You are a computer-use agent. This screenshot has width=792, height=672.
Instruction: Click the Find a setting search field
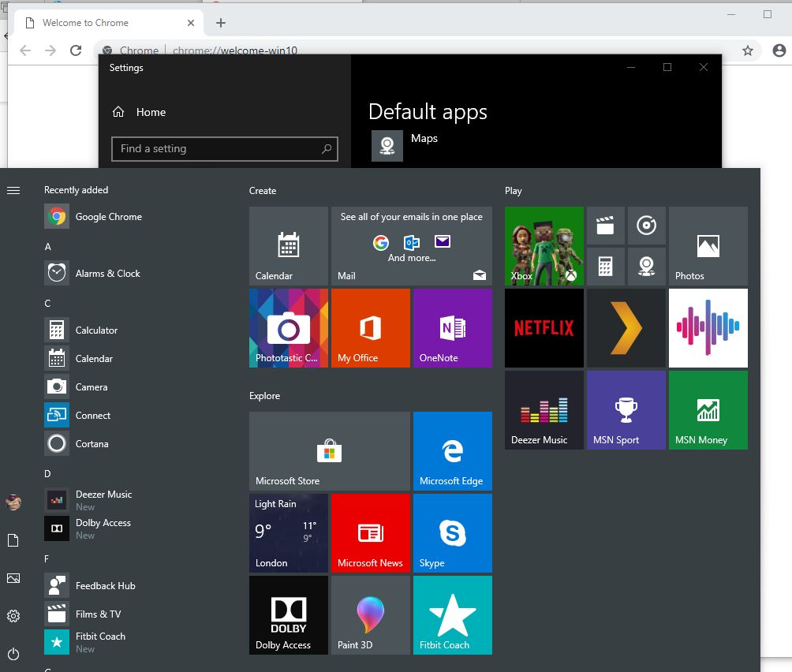pos(225,149)
